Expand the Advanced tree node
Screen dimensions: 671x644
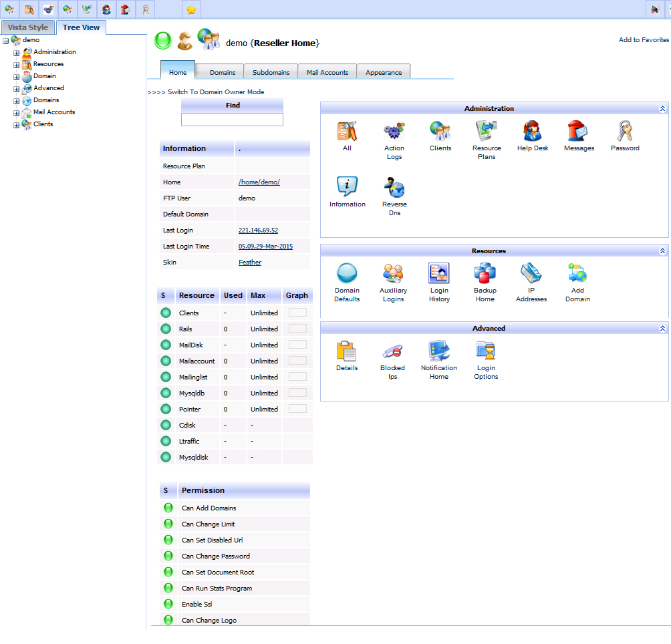click(x=16, y=89)
